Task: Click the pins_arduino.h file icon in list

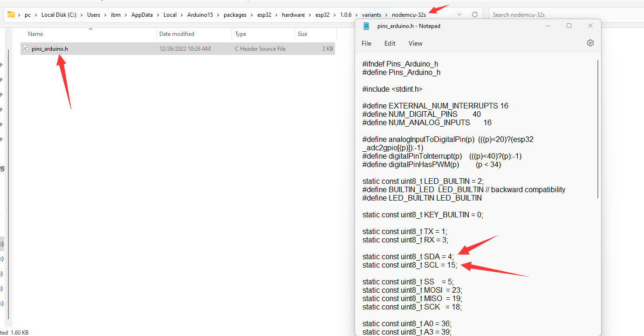Action: pyautogui.click(x=26, y=49)
